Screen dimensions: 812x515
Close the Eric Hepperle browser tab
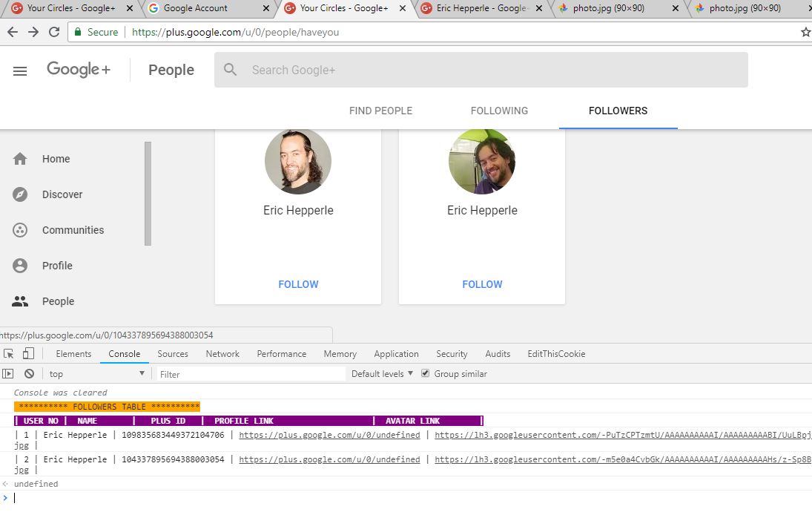point(539,8)
